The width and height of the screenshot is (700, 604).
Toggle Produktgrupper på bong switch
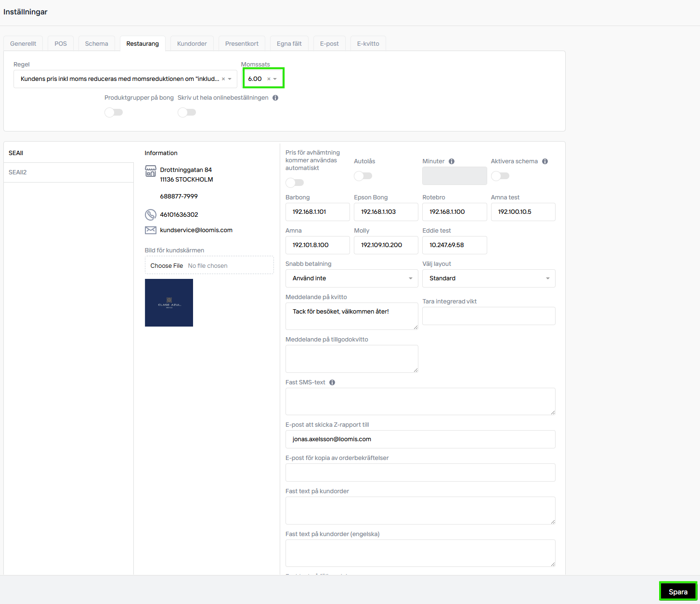pos(114,112)
